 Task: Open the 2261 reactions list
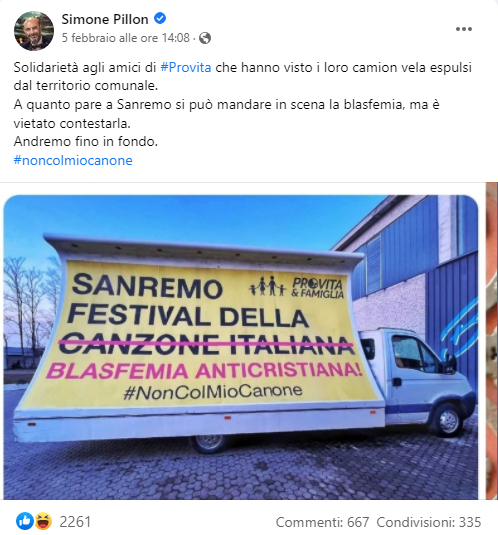click(75, 522)
